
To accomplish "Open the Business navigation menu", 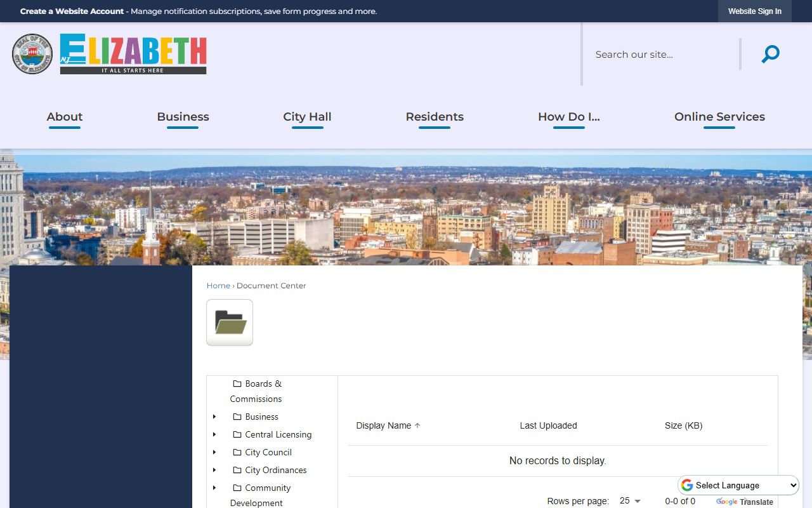I will (183, 117).
